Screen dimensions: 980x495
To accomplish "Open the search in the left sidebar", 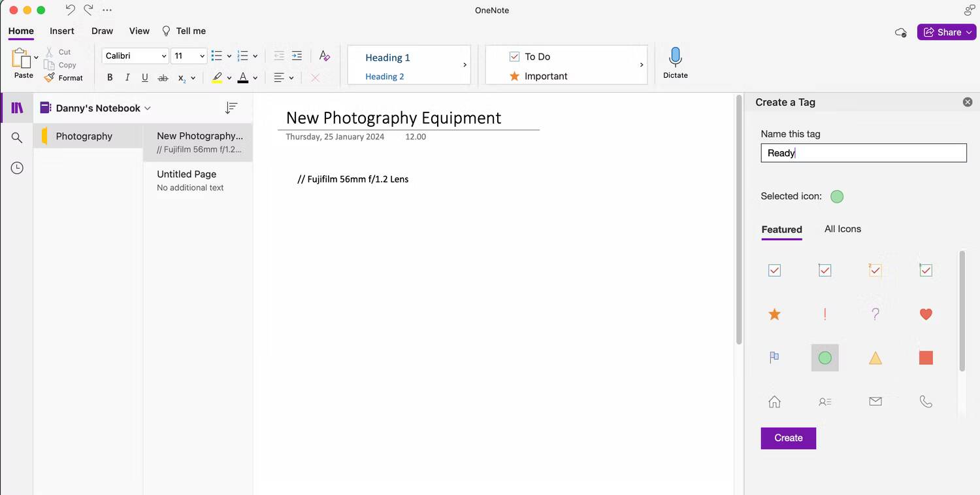I will point(16,137).
